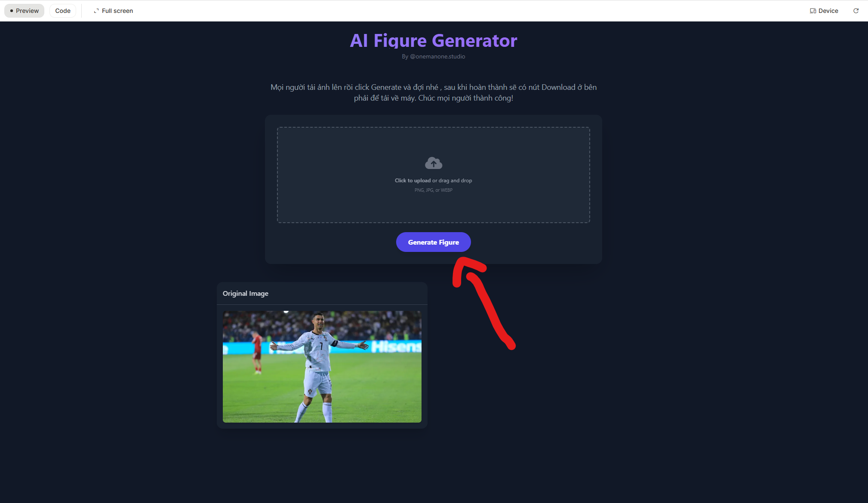Open the Device label option

point(828,11)
